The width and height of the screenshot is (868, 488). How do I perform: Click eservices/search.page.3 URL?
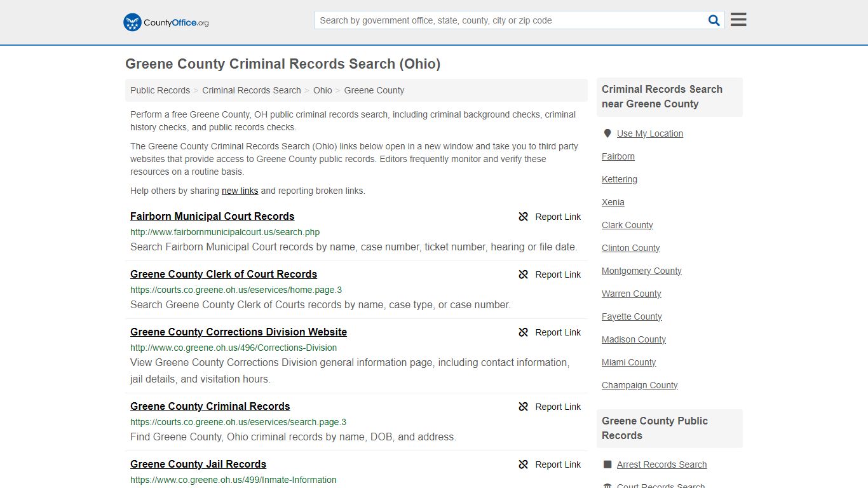click(238, 422)
